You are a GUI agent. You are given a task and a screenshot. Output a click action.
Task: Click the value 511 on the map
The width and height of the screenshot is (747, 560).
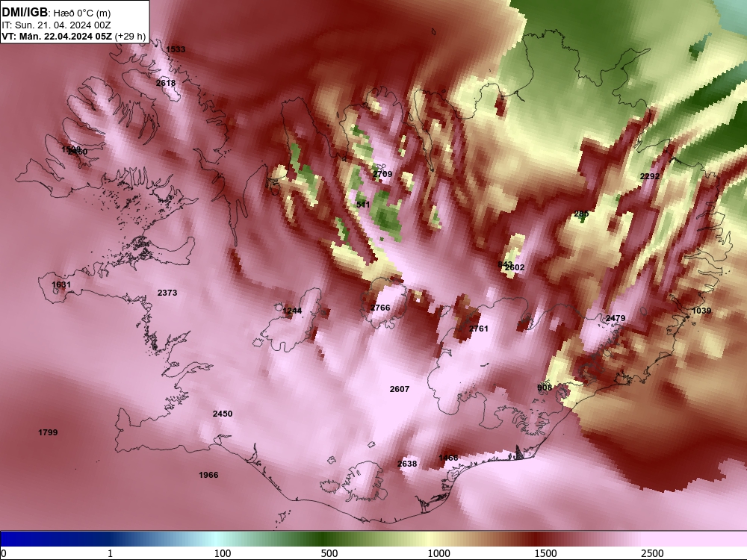pos(363,205)
